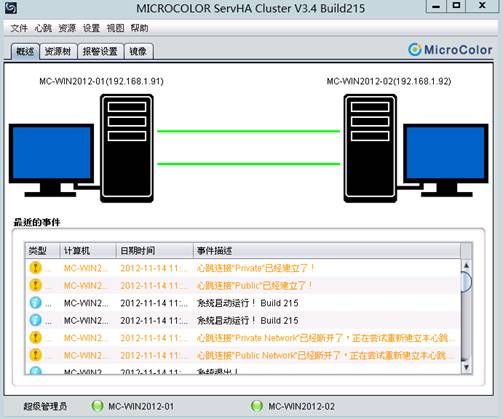Open the 帮助 menu
Screen dimensions: 503x419
(x=139, y=28)
